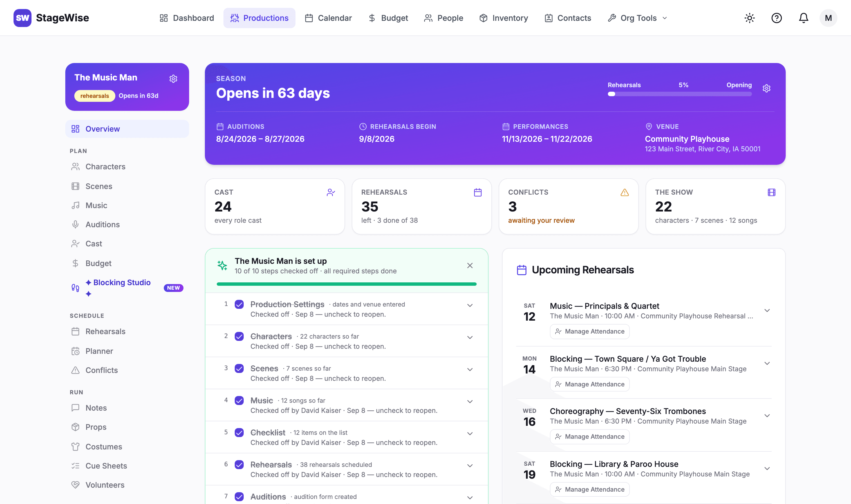Screen dimensions: 851x504
Task: Open Blocking Studio in the sidebar
Action: click(x=127, y=288)
